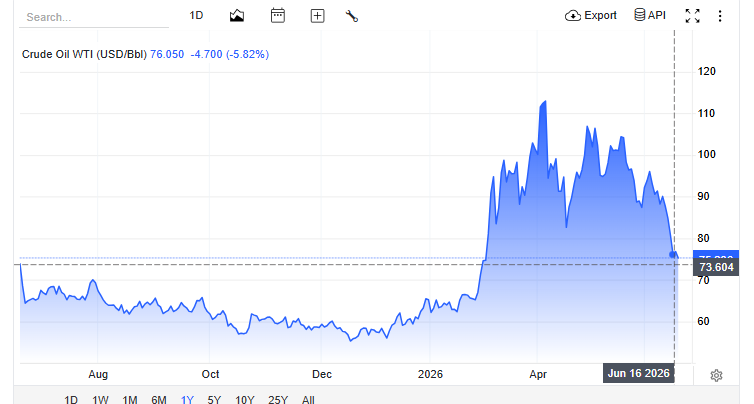Click the Oct axis label
754x404 pixels.
tap(210, 374)
